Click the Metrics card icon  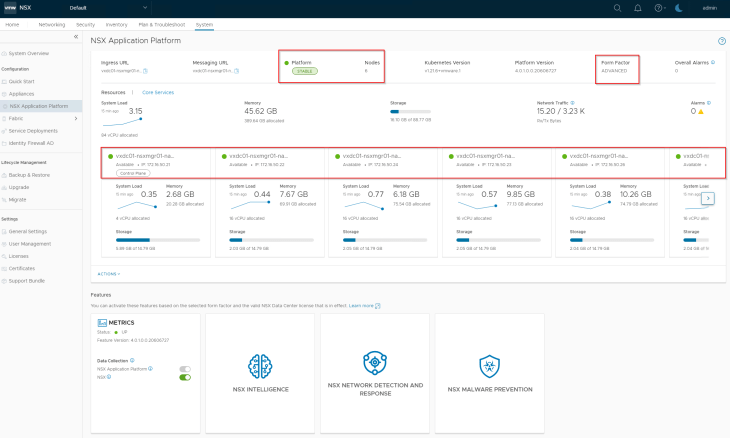[x=102, y=323]
